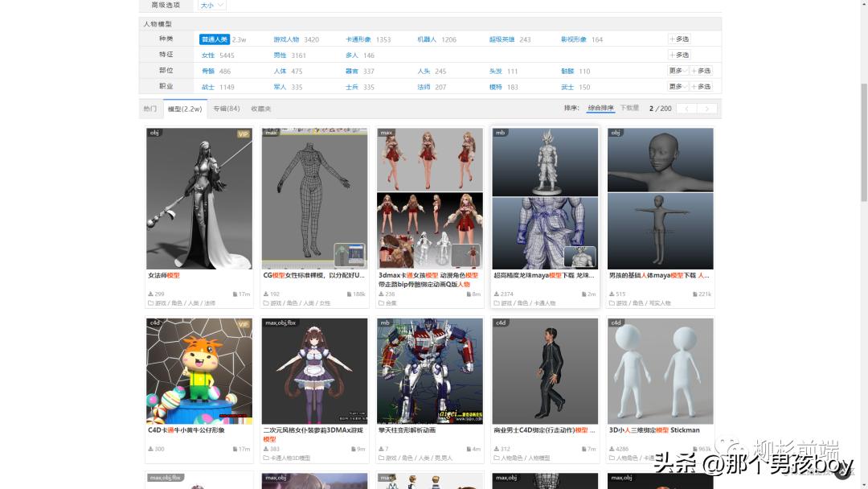Image resolution: width=868 pixels, height=489 pixels.
Task: Click the previous page arrow icon
Action: [687, 109]
